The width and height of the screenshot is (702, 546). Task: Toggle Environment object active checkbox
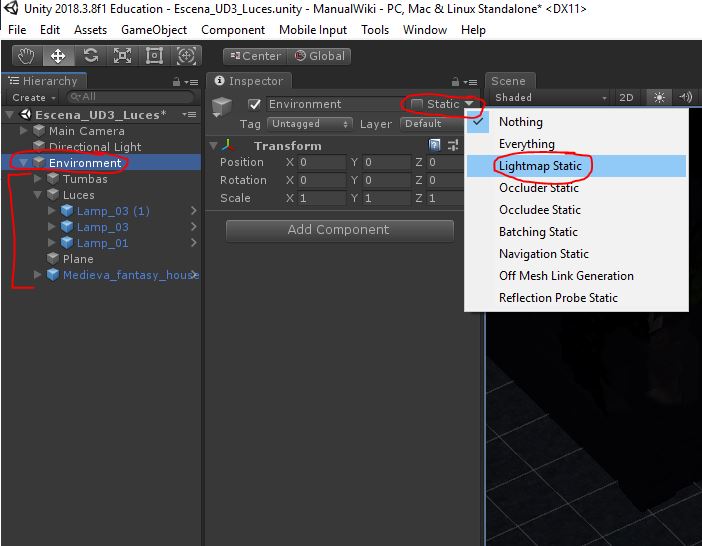pos(255,104)
